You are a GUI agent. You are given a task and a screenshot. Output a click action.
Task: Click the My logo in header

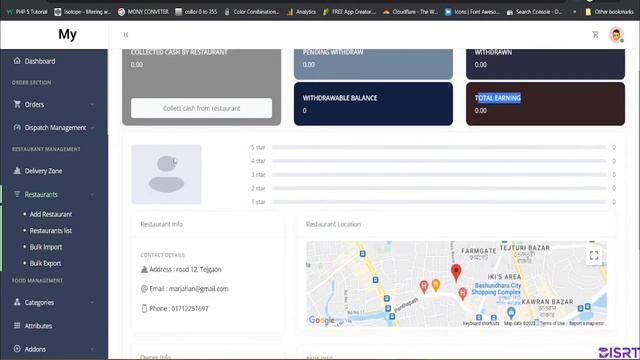click(67, 34)
